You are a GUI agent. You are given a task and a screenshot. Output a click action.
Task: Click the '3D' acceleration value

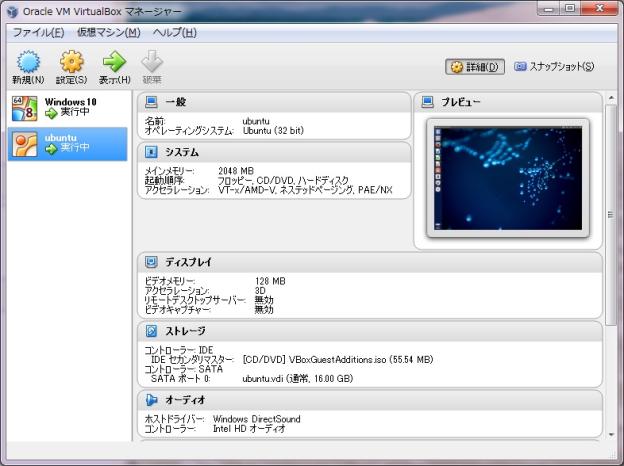pos(260,291)
